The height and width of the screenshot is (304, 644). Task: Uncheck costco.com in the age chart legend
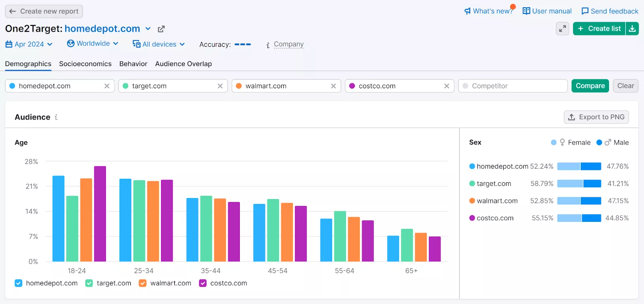click(203, 283)
